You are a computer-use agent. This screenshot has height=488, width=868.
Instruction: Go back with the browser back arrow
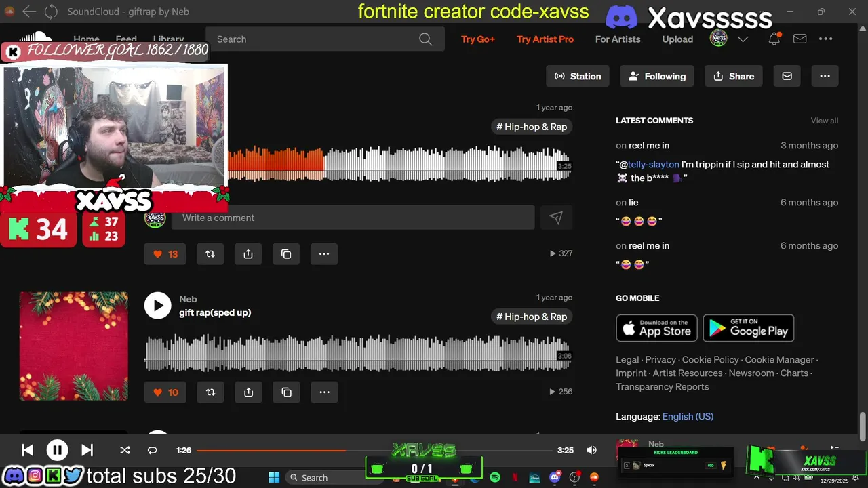click(x=29, y=12)
